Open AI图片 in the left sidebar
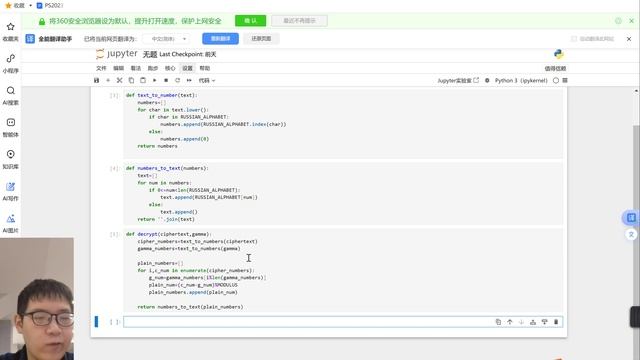Viewport: 640px width, 360px height. [11, 223]
